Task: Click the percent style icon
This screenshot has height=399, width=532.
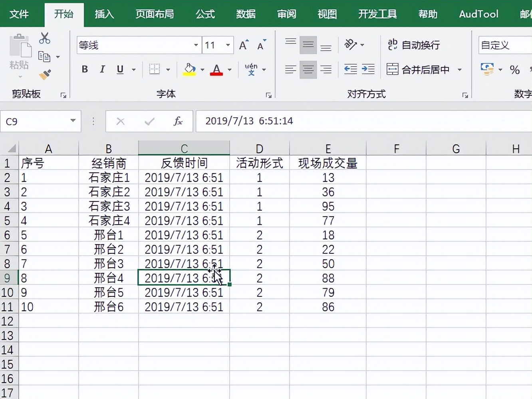Action: (x=515, y=70)
